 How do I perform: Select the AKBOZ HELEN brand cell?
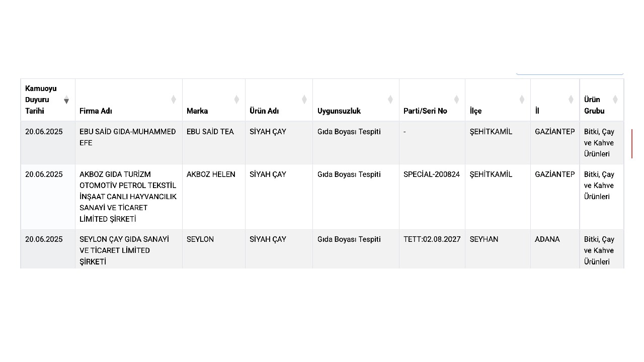[x=211, y=174]
